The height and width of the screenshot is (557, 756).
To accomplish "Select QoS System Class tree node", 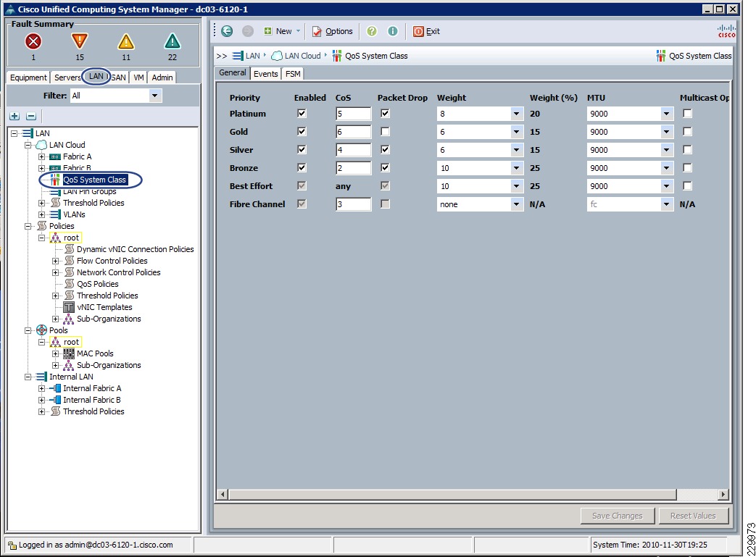I will coord(94,180).
